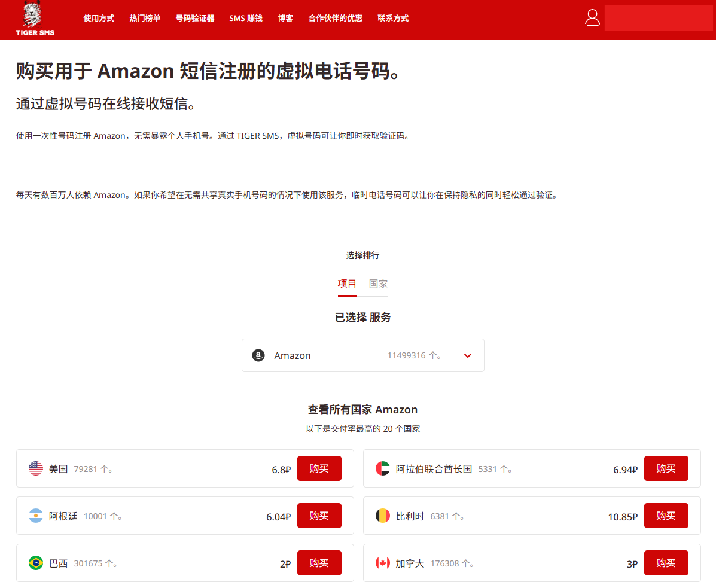716x588 pixels.
Task: Buy a 阿拉伯联合酋长国 number
Action: [x=666, y=468]
